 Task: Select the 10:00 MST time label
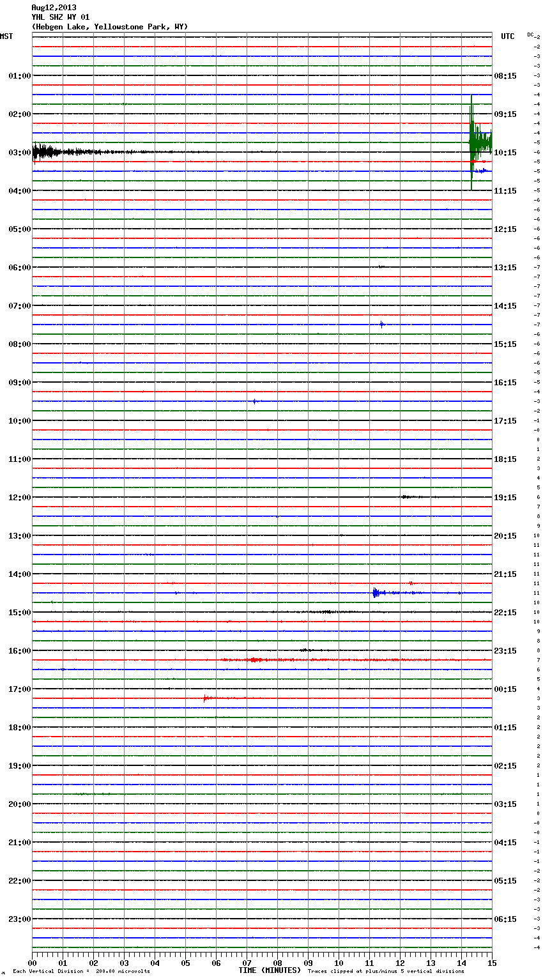pyautogui.click(x=20, y=421)
